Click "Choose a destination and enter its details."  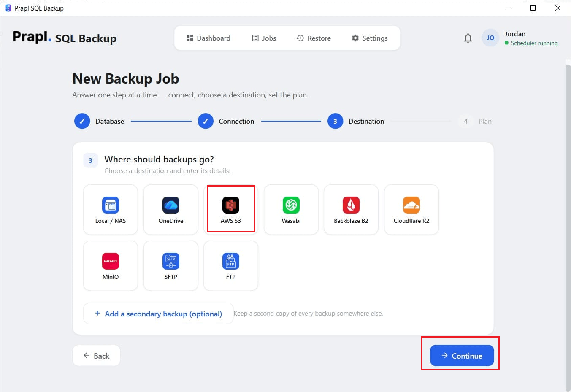pos(168,170)
